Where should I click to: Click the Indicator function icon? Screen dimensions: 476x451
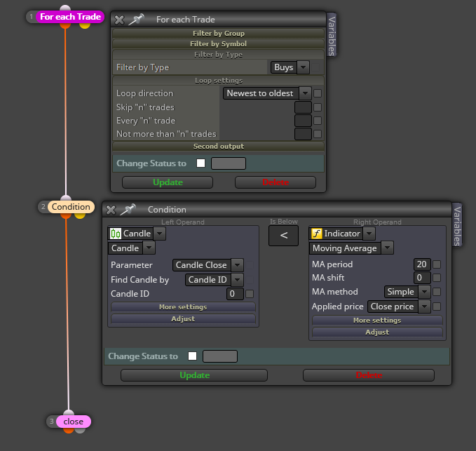point(317,234)
